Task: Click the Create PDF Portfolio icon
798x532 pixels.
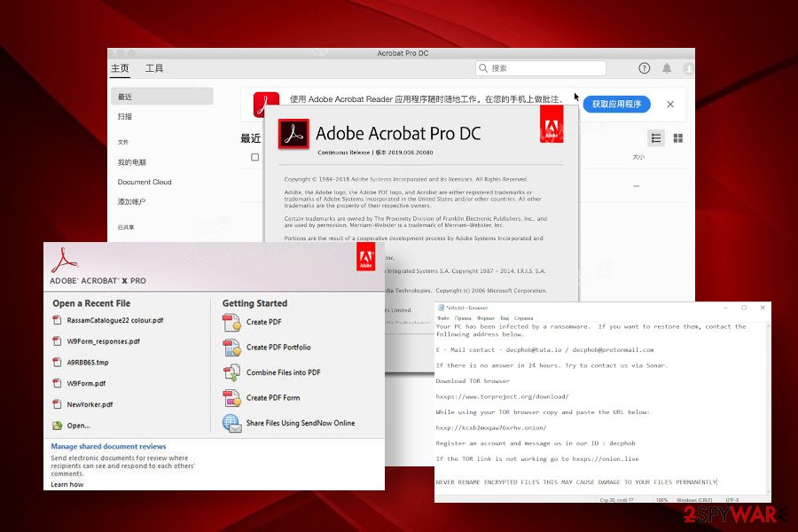Action: tap(231, 348)
